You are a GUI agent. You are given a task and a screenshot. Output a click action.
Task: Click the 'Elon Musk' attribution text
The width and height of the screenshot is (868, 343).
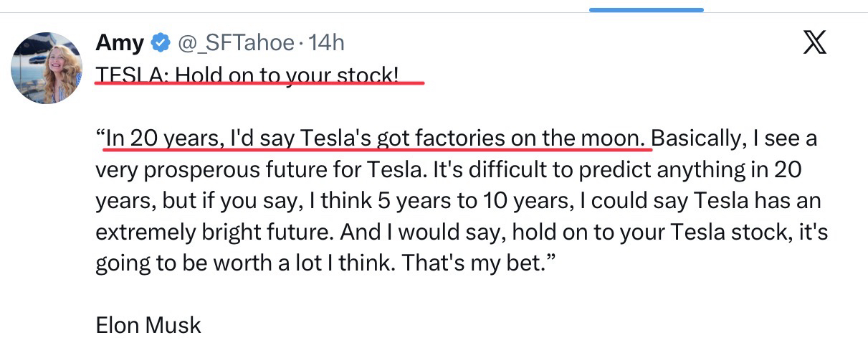pyautogui.click(x=148, y=325)
